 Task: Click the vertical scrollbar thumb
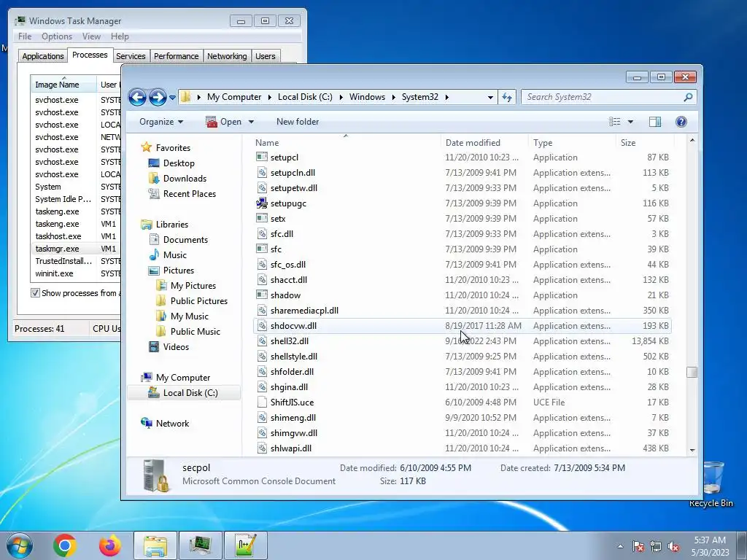click(x=692, y=372)
